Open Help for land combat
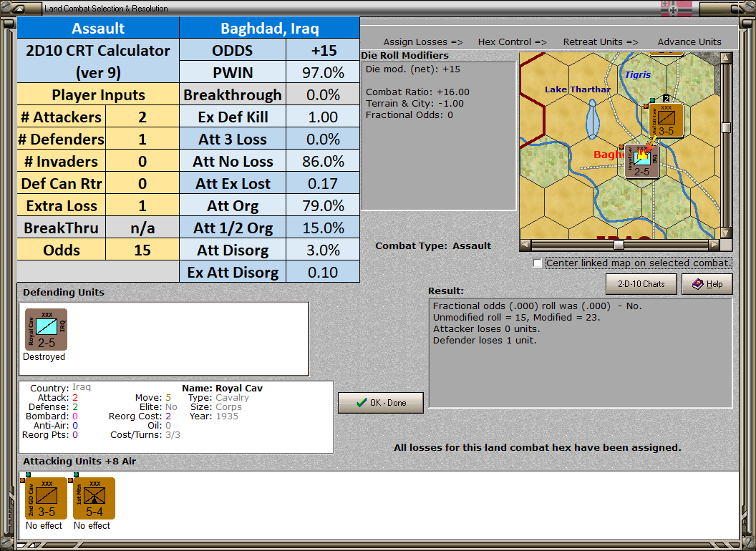The height and width of the screenshot is (551, 756). point(707,284)
